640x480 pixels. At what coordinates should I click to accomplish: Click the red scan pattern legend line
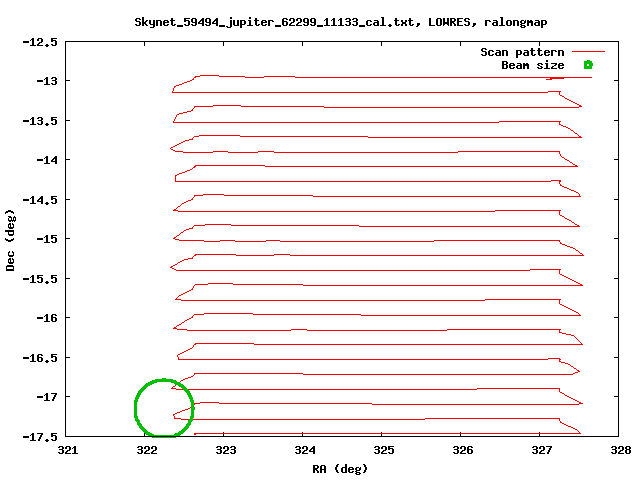tap(588, 52)
